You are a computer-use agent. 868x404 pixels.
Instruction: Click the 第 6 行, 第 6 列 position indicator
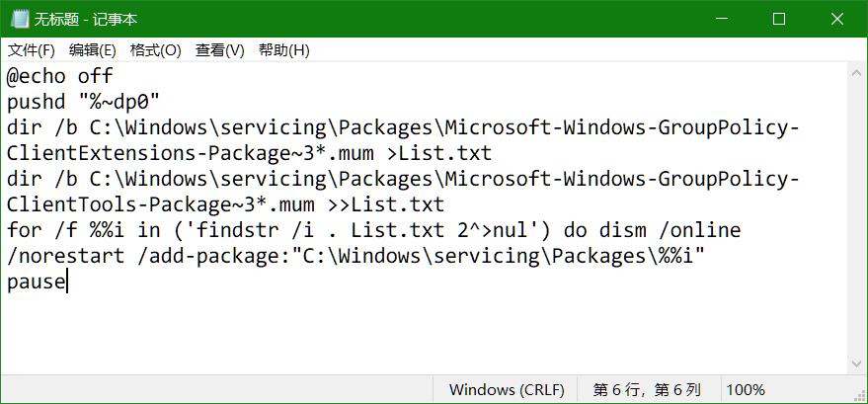647,389
